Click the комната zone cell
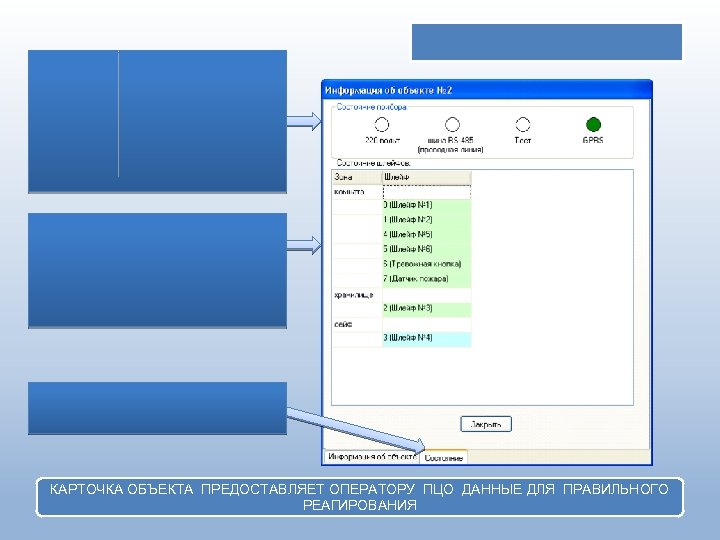The image size is (720, 540). click(x=357, y=192)
